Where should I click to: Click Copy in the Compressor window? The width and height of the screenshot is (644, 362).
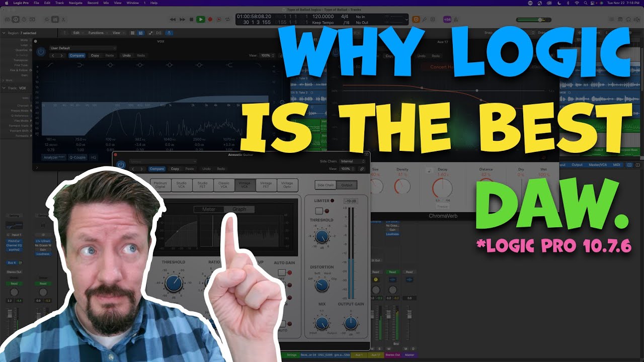point(175,169)
